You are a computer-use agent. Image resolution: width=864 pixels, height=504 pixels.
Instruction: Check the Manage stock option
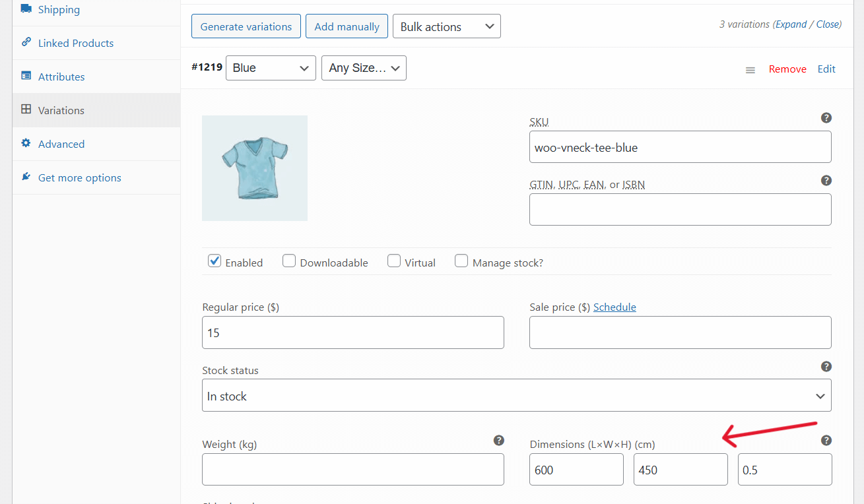tap(461, 261)
